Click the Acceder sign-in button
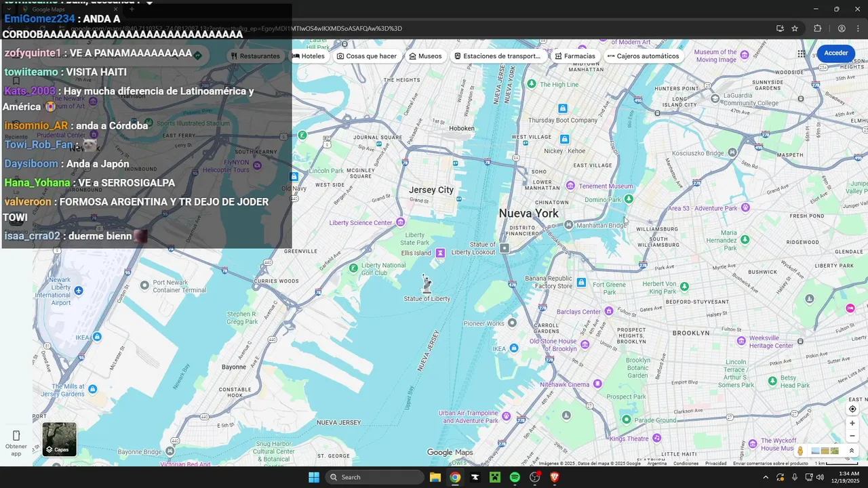The width and height of the screenshot is (868, 488). click(835, 54)
